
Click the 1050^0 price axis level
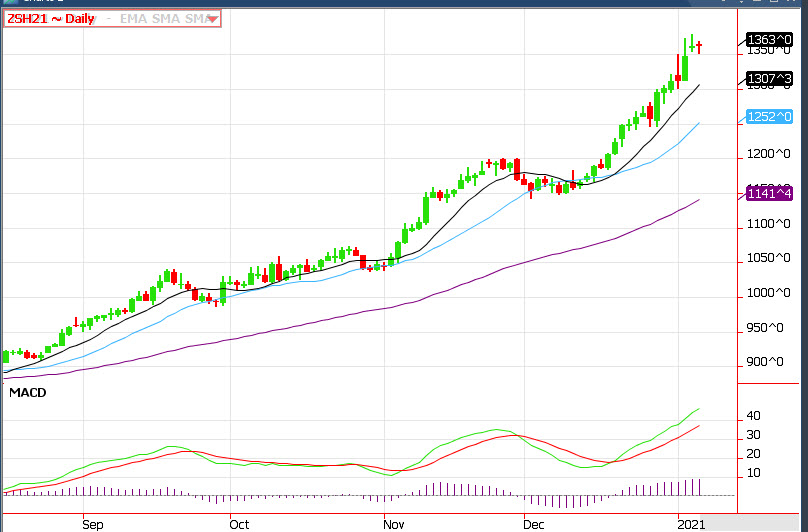point(768,258)
